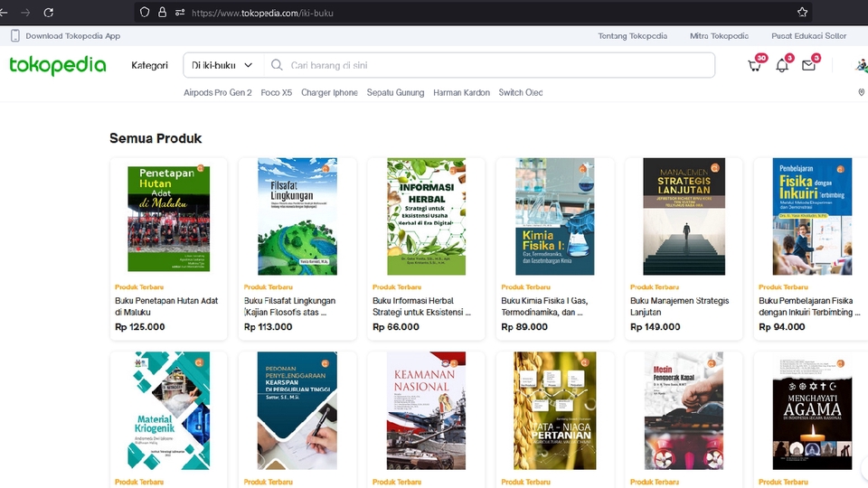
Task: Open Filsafat Lingkungan book cover
Action: pyautogui.click(x=297, y=216)
